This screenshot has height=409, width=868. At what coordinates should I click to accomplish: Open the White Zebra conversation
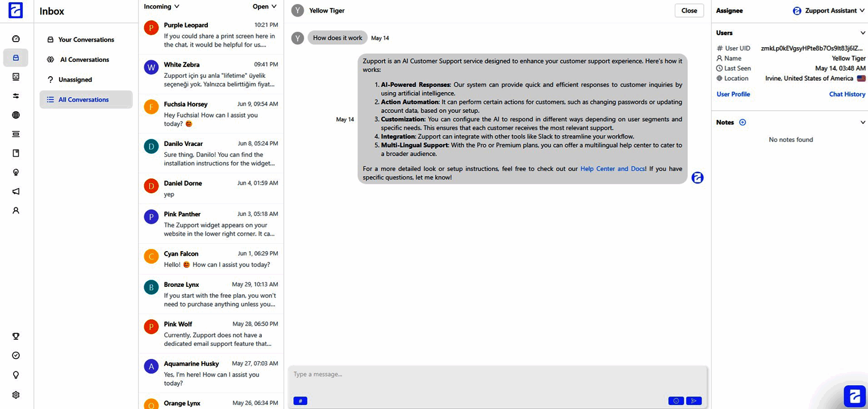tap(211, 74)
